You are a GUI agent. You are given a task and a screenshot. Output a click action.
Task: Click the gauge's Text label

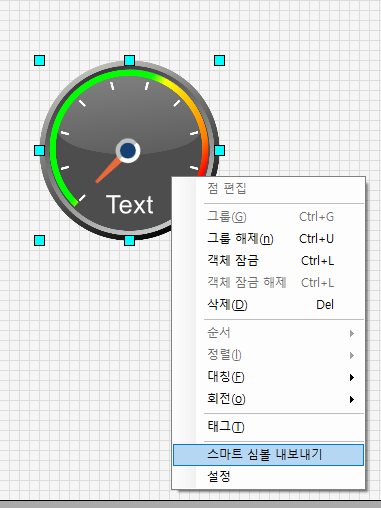pos(129,205)
